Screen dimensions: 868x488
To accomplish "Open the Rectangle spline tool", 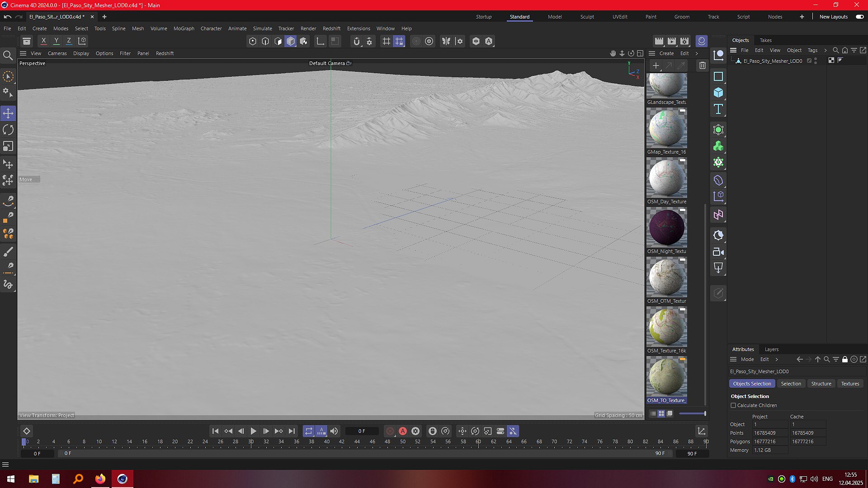I will click(718, 76).
